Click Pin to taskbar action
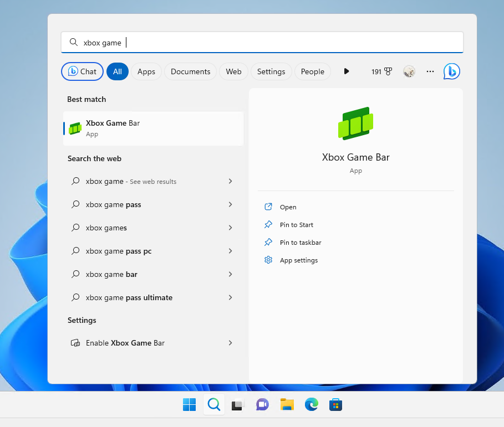 click(x=293, y=243)
